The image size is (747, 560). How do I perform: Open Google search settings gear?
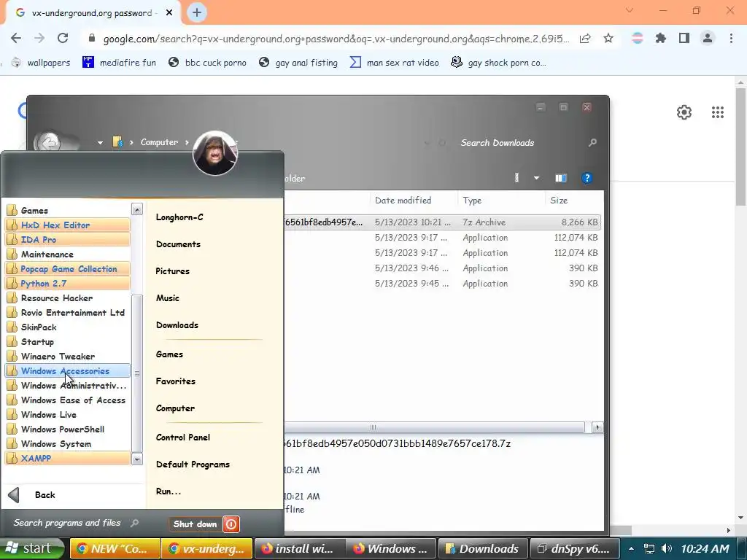pos(684,112)
